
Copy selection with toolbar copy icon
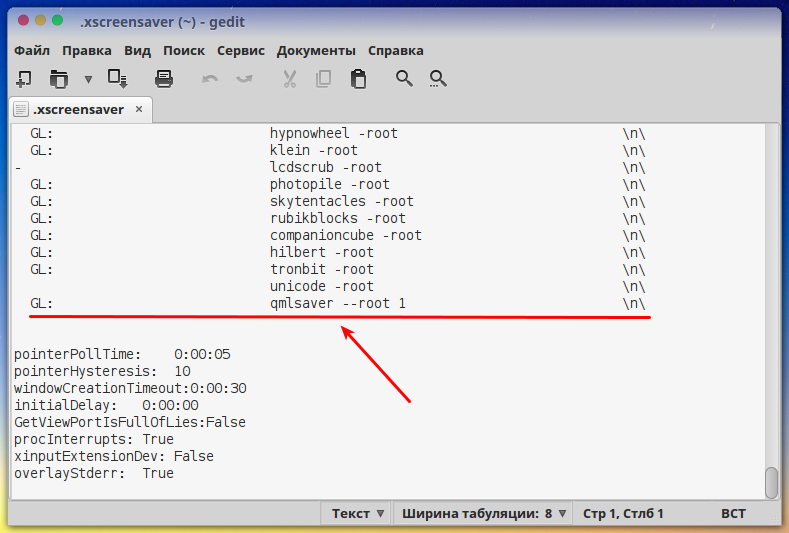[x=323, y=79]
